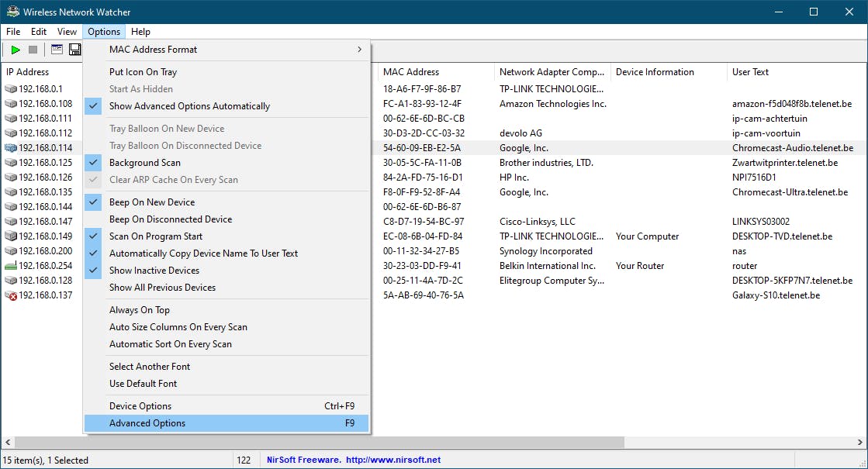The width and height of the screenshot is (868, 469).
Task: Click the scrollbar left arrow
Action: (x=8, y=443)
